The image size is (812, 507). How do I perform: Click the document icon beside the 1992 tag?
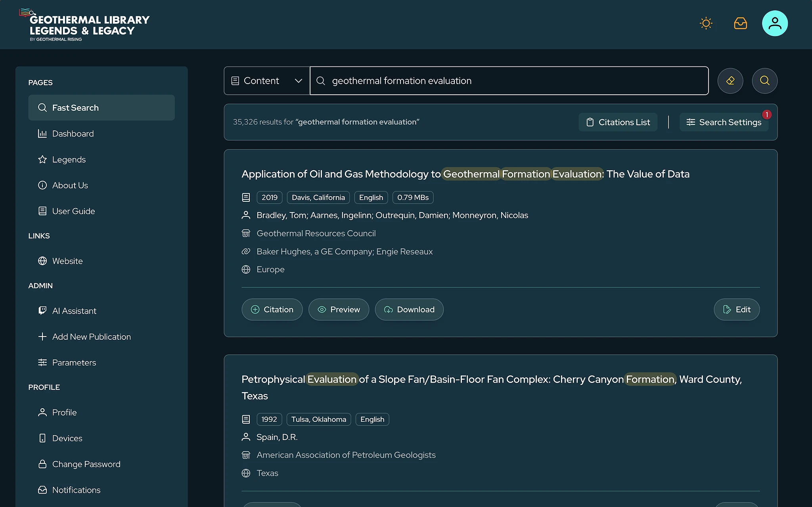246,419
